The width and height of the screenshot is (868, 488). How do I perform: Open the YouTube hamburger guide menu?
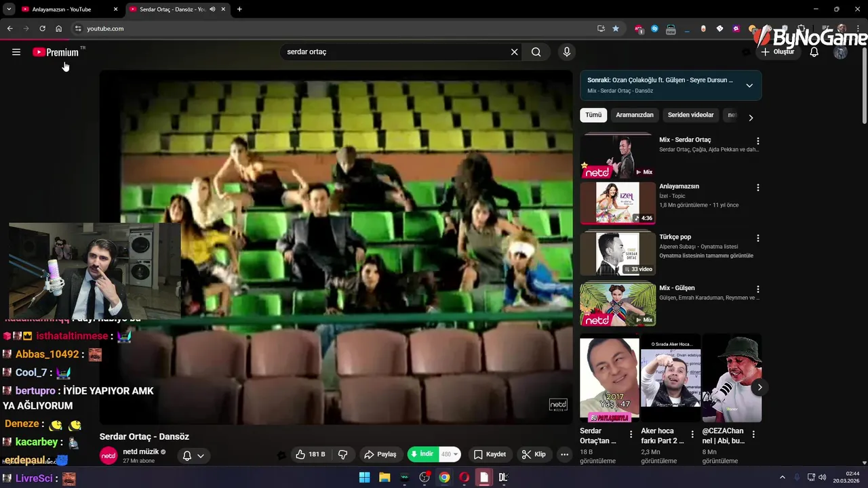(x=16, y=52)
